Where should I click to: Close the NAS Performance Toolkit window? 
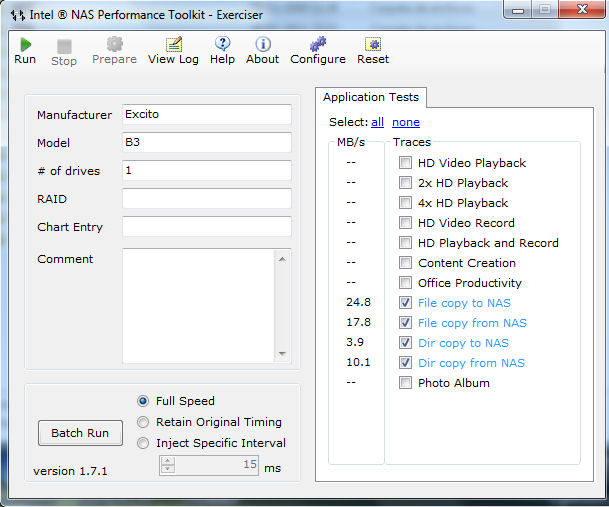pyautogui.click(x=582, y=9)
